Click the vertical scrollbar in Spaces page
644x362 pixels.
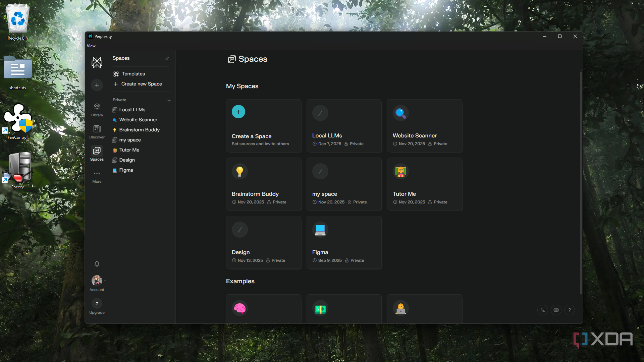point(581,183)
